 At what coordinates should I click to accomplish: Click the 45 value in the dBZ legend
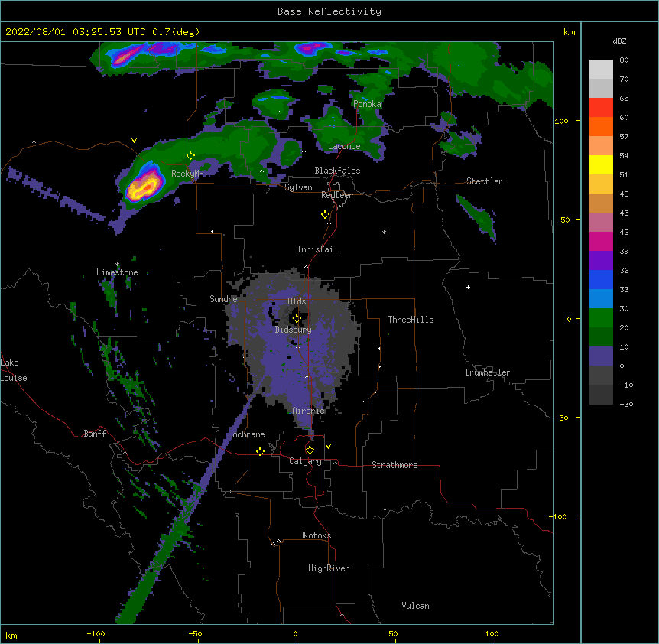pos(624,213)
